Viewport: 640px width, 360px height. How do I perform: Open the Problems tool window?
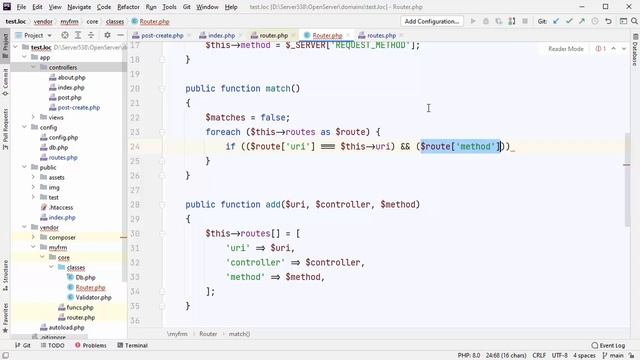91,345
